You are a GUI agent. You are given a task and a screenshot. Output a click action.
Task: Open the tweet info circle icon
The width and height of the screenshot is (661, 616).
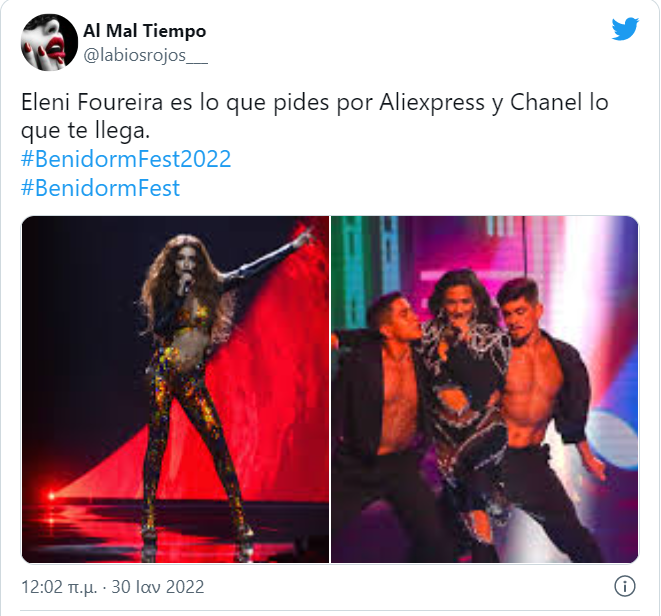point(625,586)
